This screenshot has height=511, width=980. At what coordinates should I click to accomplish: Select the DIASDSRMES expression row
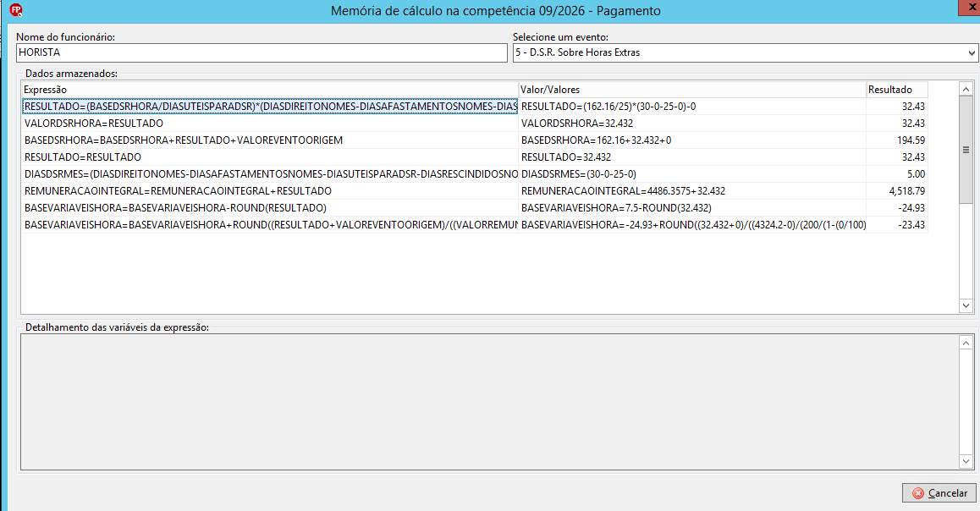(x=269, y=174)
